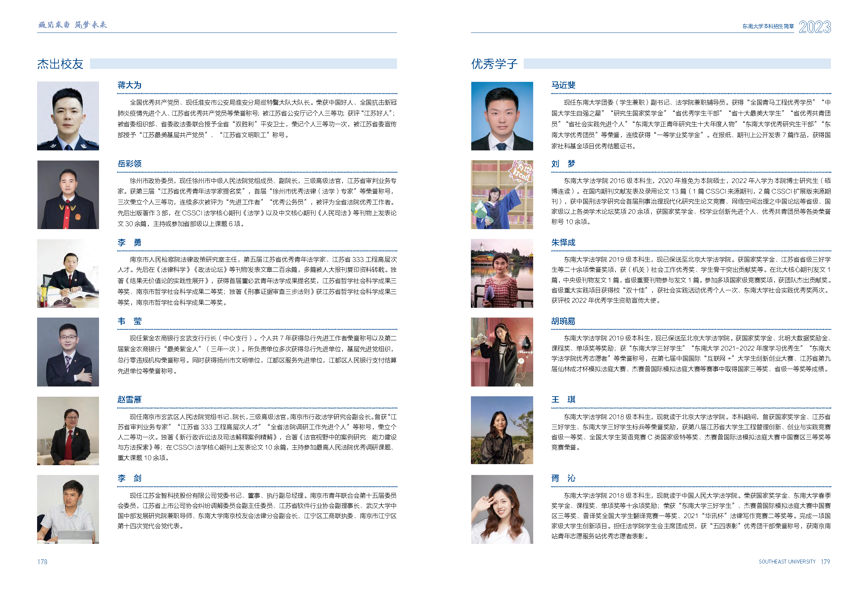Click the photo of 赵雪雁
This screenshot has width=868, height=589.
click(x=68, y=431)
